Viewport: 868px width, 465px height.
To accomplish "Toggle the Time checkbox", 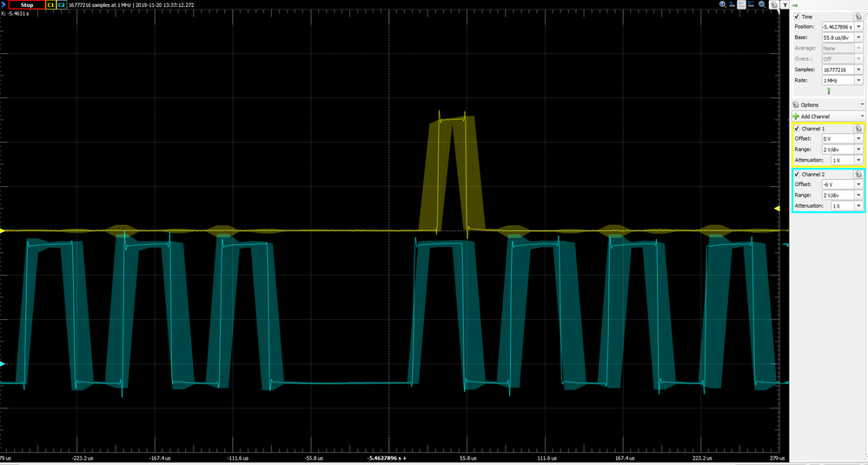I will 797,17.
